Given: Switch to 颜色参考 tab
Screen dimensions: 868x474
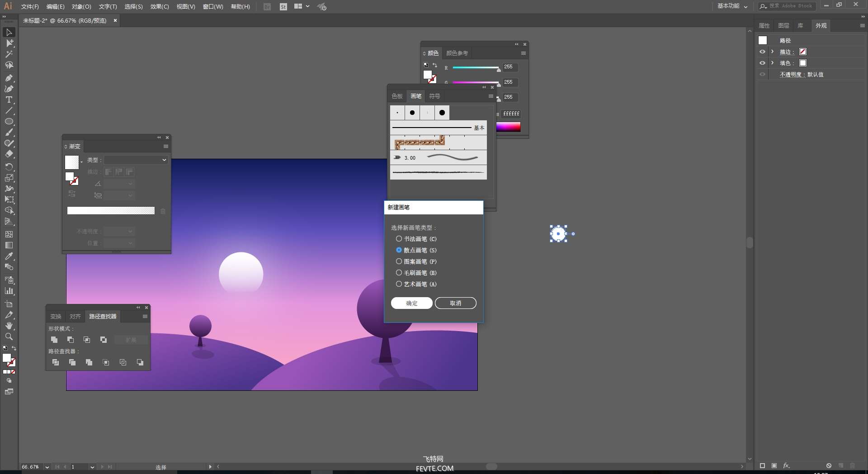Looking at the screenshot, I should 457,53.
